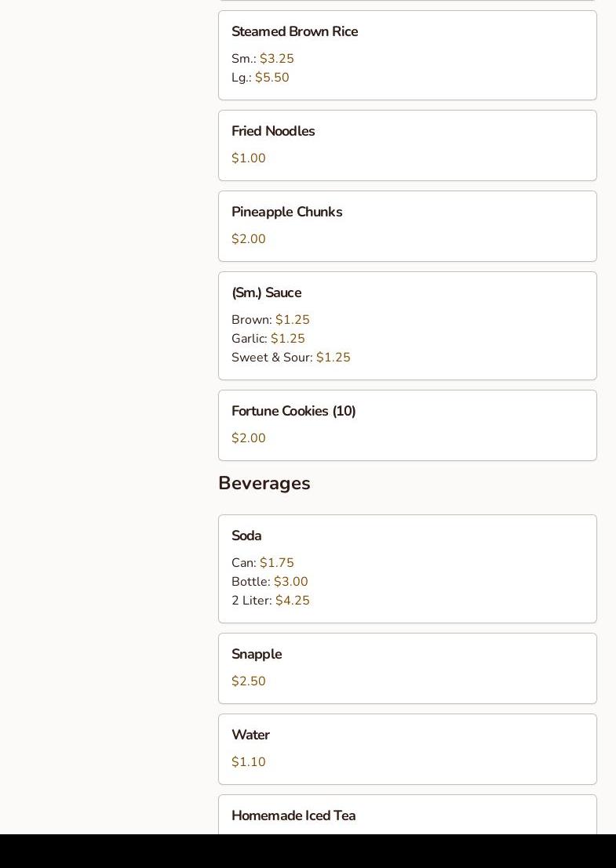Choose the Garlic sauce option
Screen dimensions: 616x868
tap(268, 339)
